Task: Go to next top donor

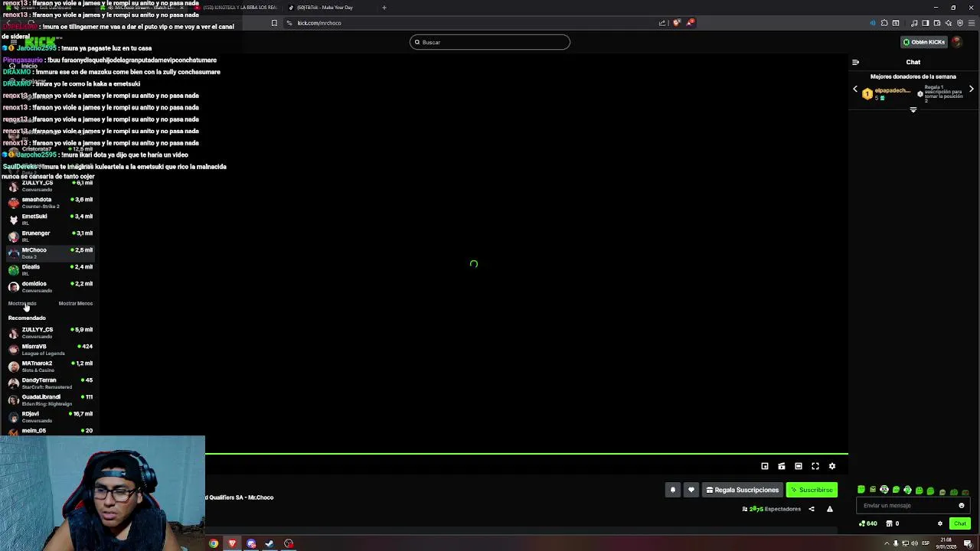Action: coord(972,90)
